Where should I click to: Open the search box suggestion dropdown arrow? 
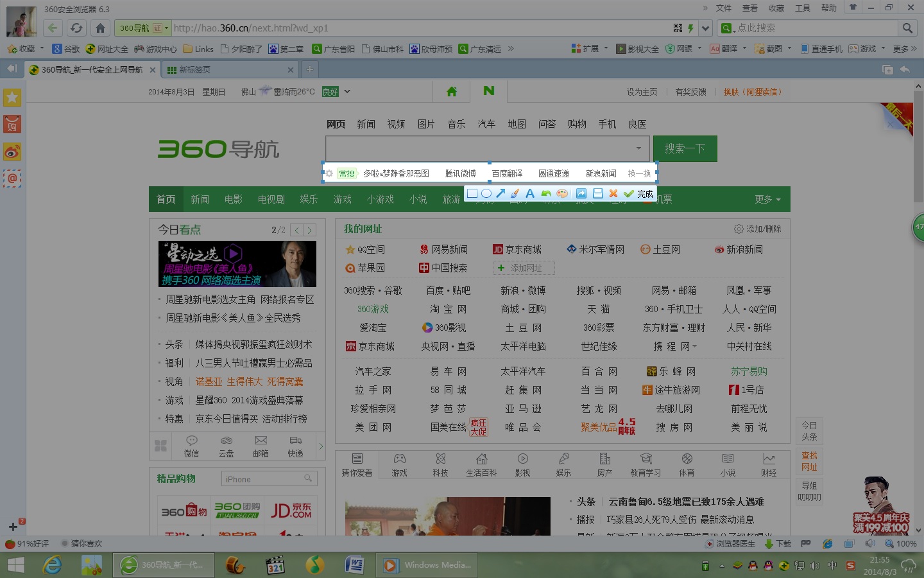pyautogui.click(x=638, y=148)
